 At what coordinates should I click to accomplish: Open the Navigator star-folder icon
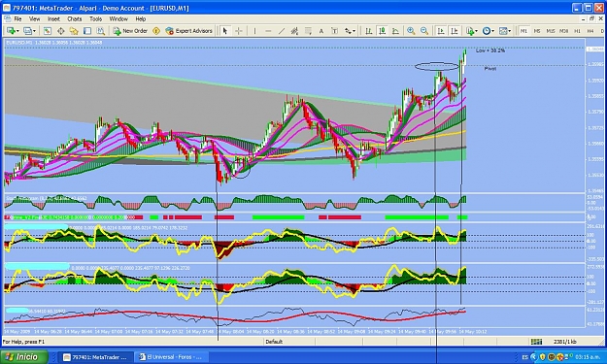74,31
